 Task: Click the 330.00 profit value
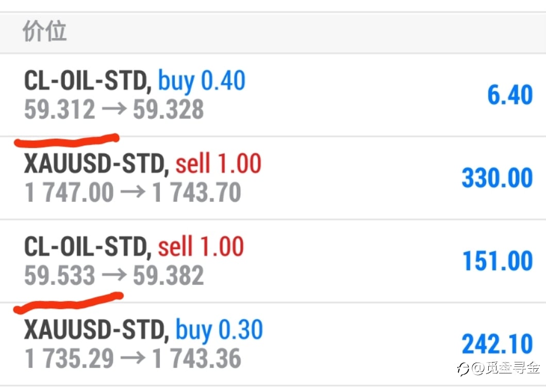point(497,178)
